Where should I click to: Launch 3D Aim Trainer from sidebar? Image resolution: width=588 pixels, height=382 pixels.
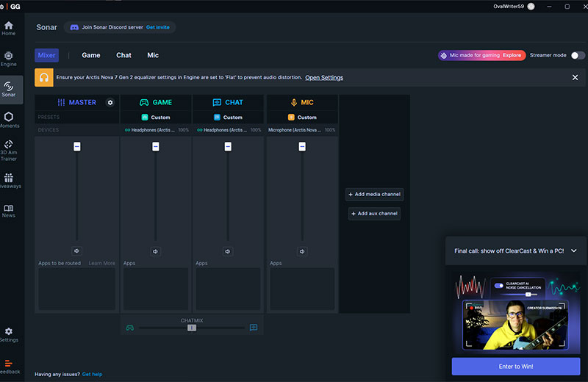9,150
